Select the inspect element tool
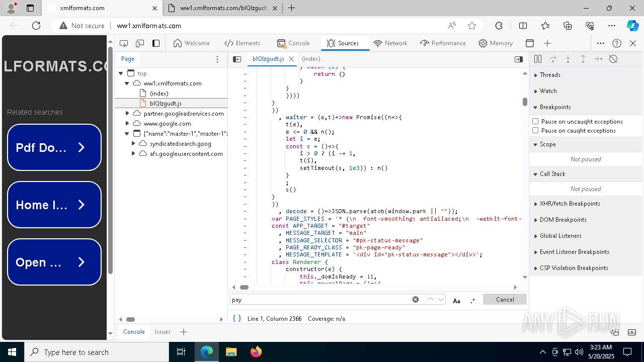644x362 pixels. [x=124, y=43]
